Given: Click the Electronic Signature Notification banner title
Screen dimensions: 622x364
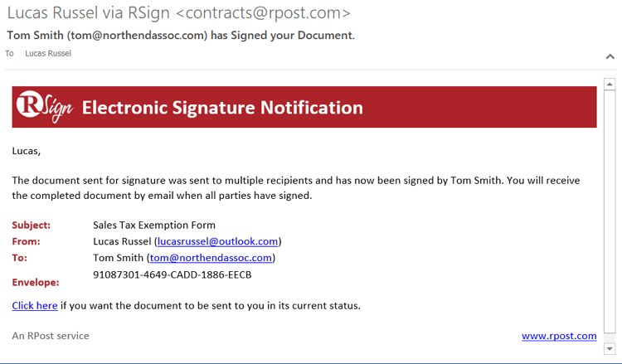Looking at the screenshot, I should [x=222, y=108].
